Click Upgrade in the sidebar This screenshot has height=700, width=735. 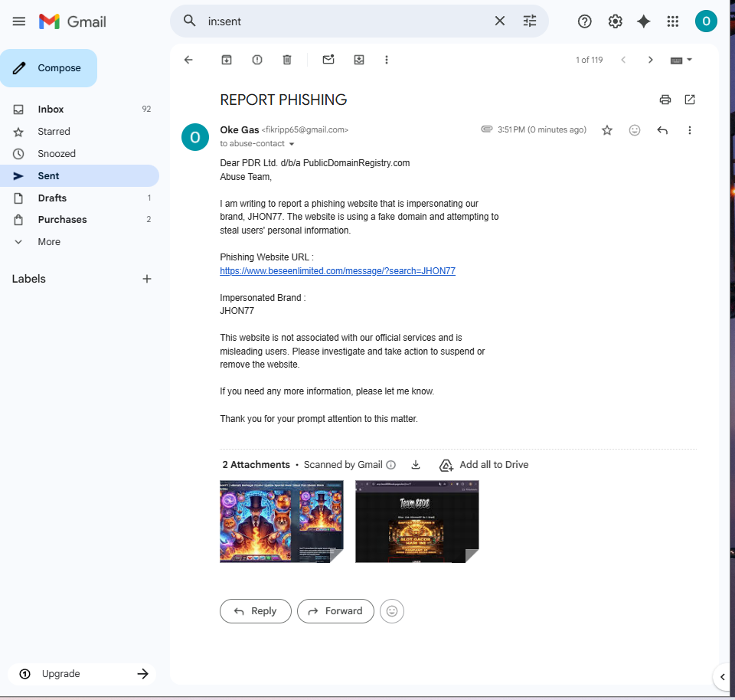(83, 674)
